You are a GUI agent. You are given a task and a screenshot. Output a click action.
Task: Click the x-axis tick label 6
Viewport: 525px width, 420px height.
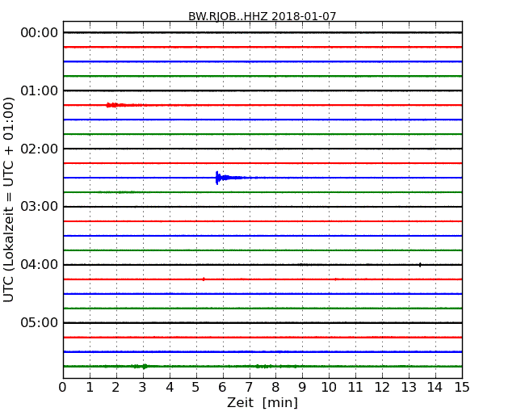pyautogui.click(x=222, y=388)
